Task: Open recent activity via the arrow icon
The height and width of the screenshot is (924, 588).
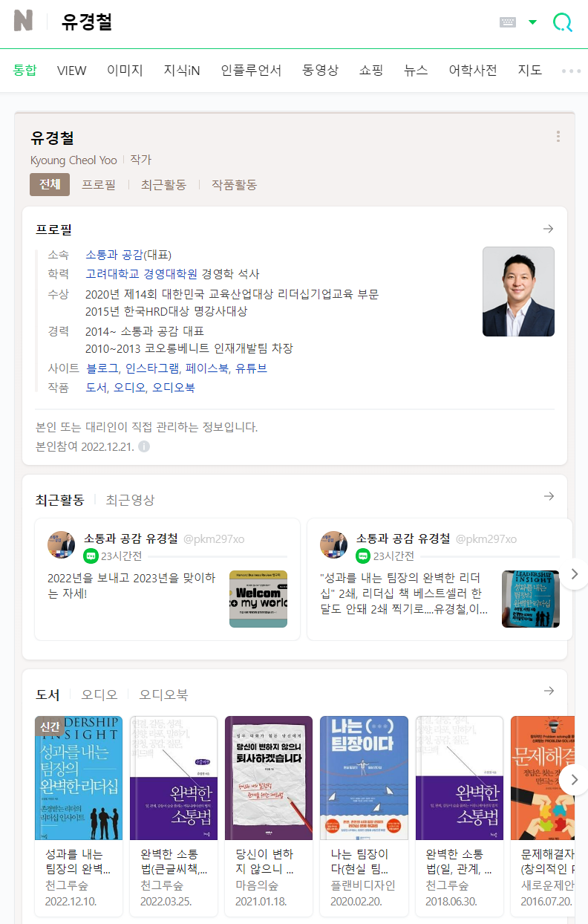Action: pyautogui.click(x=549, y=496)
